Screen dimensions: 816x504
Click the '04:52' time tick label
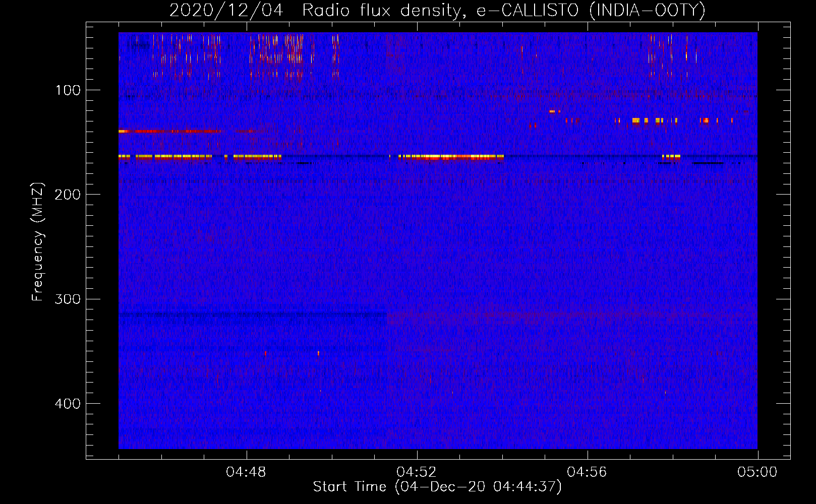point(417,472)
